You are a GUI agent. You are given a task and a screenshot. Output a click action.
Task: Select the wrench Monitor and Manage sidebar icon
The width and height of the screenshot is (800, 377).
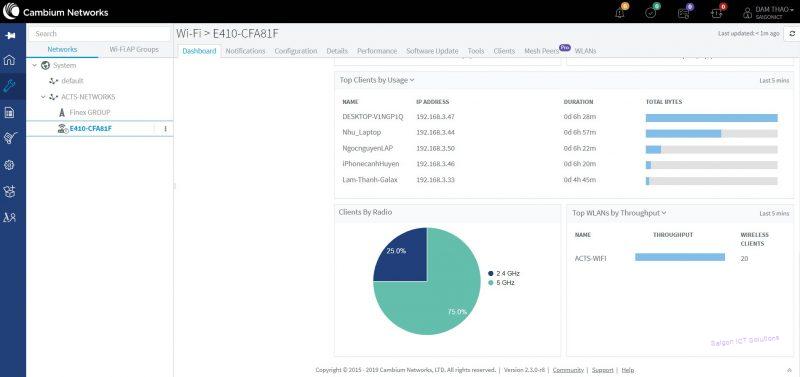pyautogui.click(x=9, y=86)
